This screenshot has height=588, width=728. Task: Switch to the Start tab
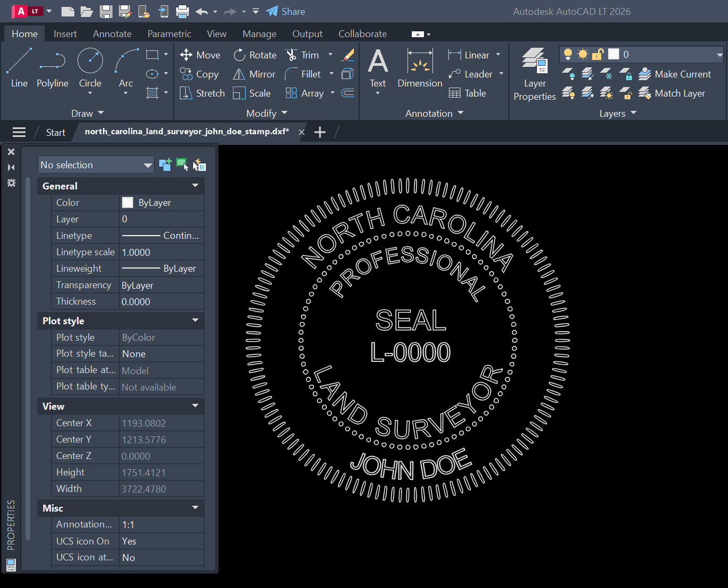[55, 132]
